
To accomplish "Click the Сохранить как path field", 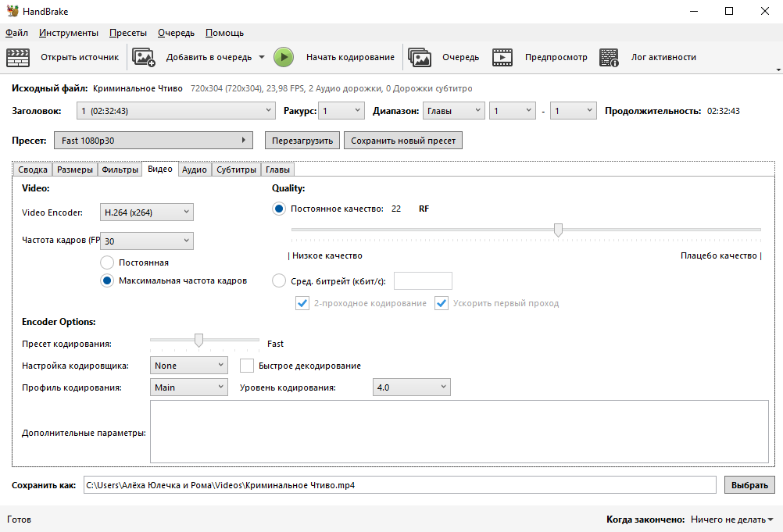I will pos(400,485).
